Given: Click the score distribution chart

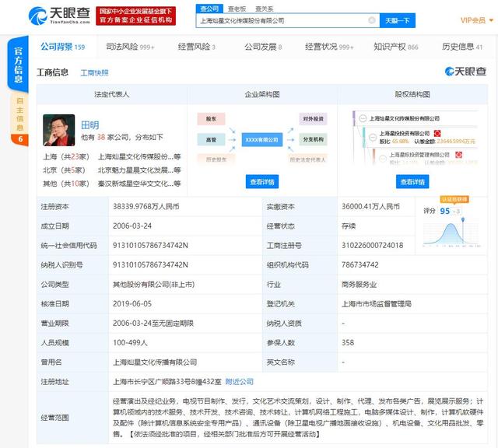Looking at the screenshot, I should (451, 233).
